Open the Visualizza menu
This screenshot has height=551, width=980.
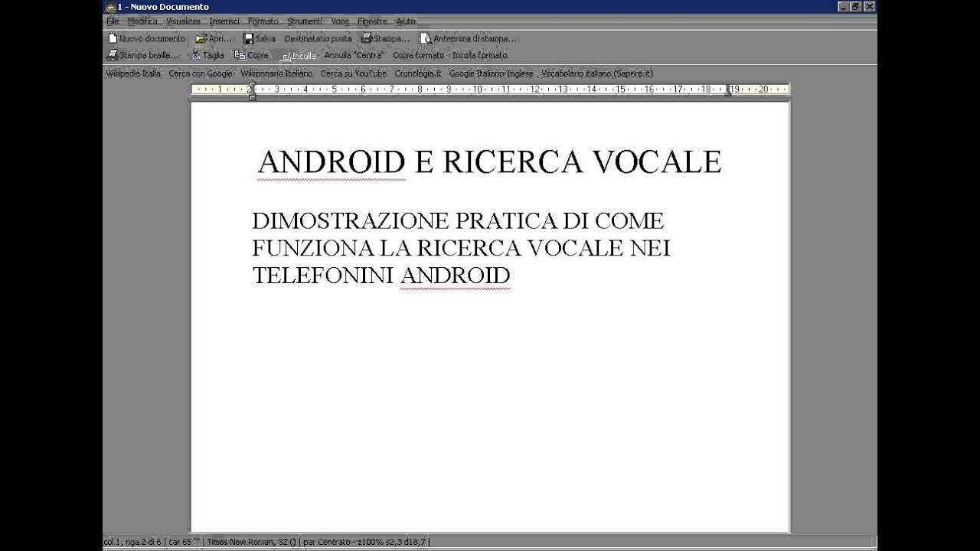(183, 21)
